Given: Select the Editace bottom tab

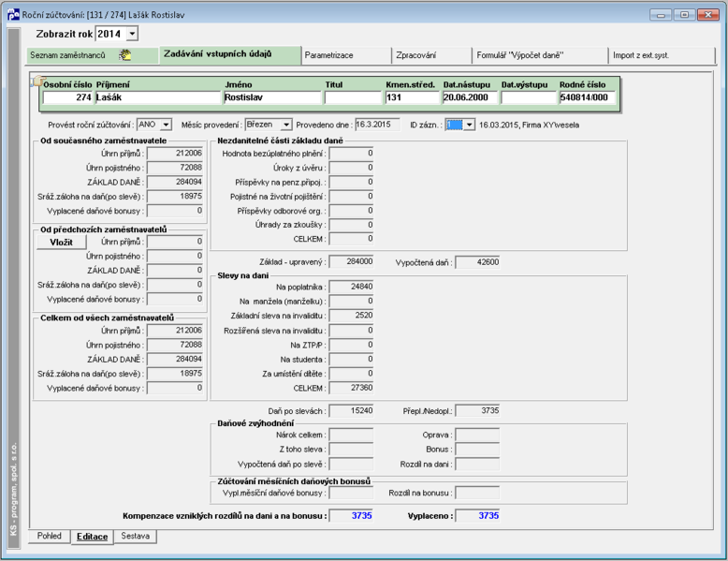Looking at the screenshot, I should click(92, 537).
